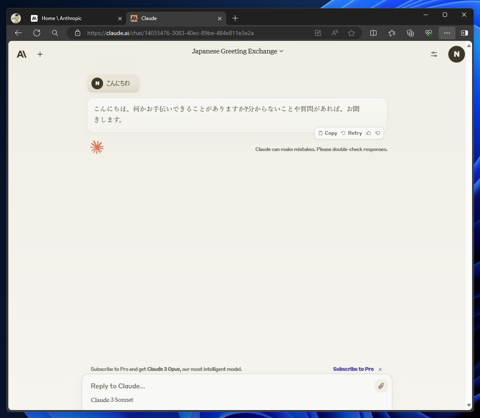This screenshot has width=480, height=418.
Task: Open browser Collections icon
Action: tap(410, 33)
